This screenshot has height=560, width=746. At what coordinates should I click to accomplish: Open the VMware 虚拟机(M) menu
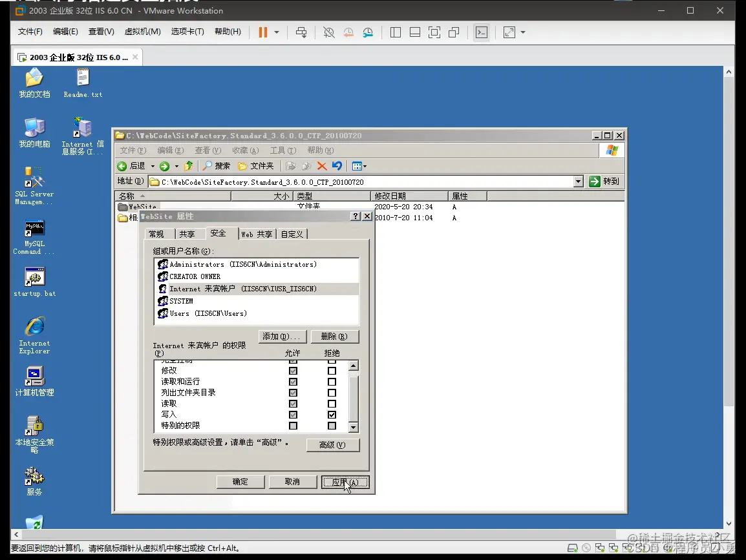pyautogui.click(x=143, y=32)
